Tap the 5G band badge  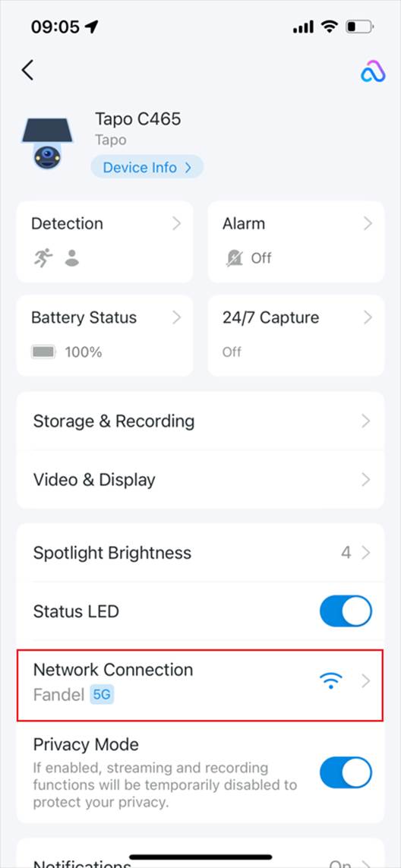click(102, 695)
